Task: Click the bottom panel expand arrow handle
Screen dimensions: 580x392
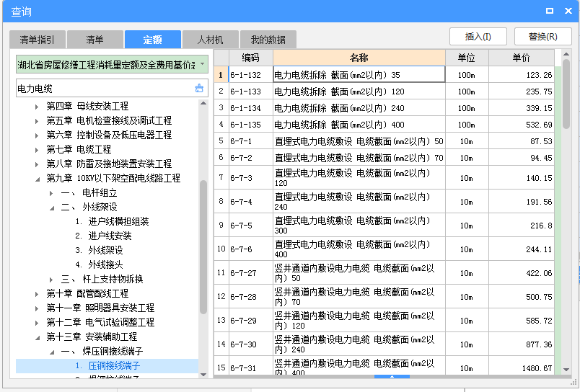Action: tap(392, 376)
